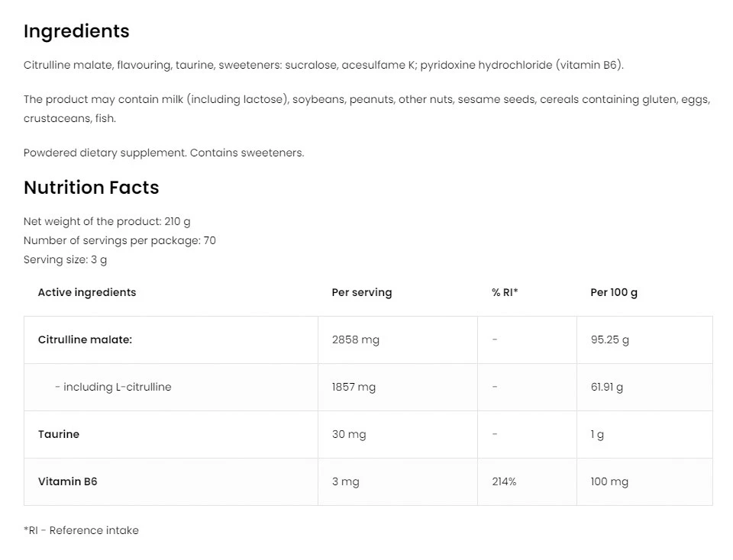The image size is (733, 560).
Task: Click the Per 100 g column header
Action: point(613,292)
